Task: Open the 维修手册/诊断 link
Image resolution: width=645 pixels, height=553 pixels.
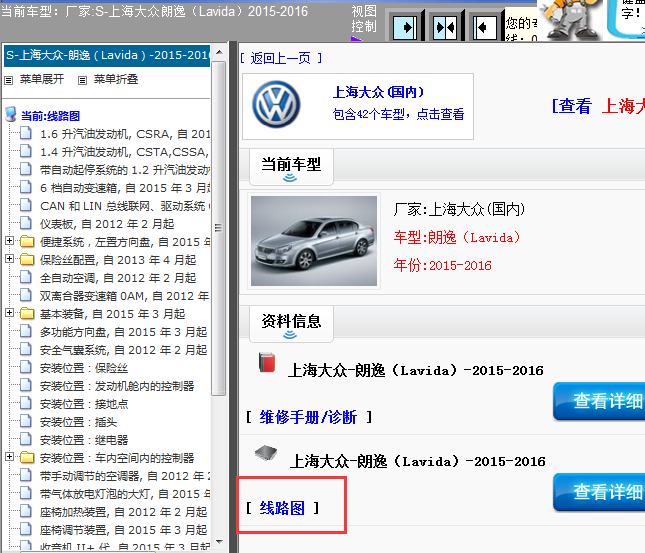Action: 308,417
